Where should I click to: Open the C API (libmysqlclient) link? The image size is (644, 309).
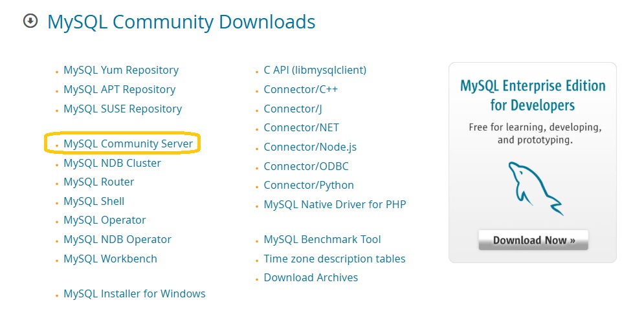tap(315, 70)
